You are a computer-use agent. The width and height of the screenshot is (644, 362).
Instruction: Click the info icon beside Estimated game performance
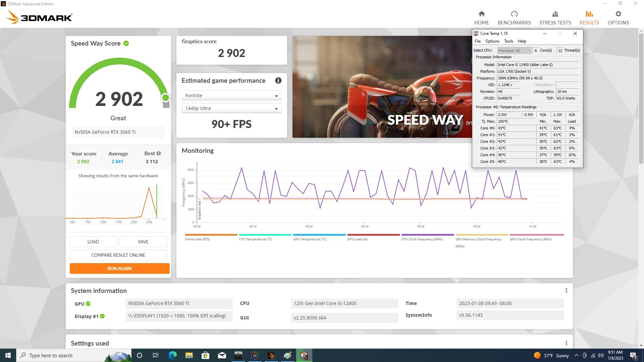[x=278, y=80]
